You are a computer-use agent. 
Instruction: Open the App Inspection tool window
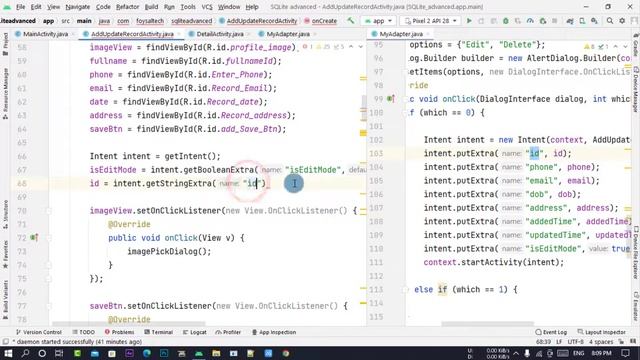click(273, 332)
